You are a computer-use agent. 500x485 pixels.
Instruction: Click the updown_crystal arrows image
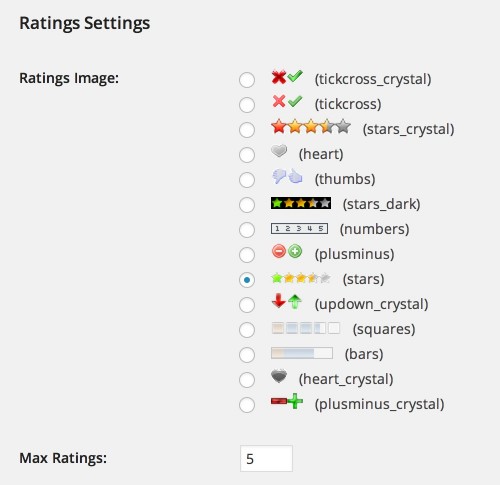click(x=287, y=301)
